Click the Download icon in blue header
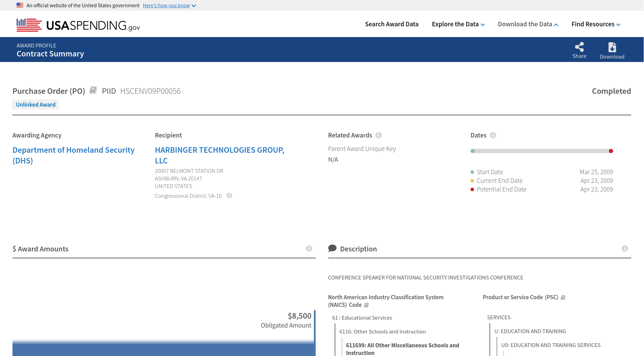 coord(612,51)
